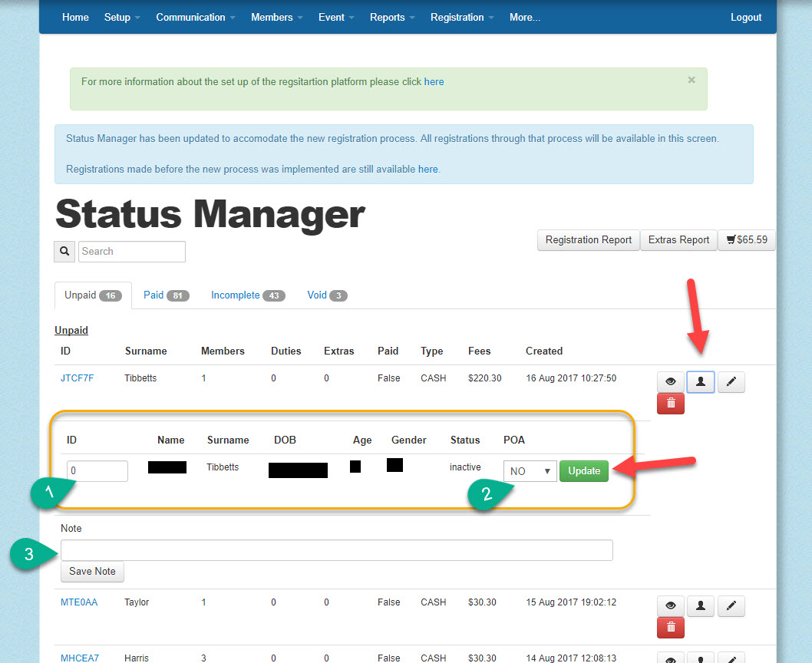Click the Created column header
The width and height of the screenshot is (812, 663).
click(543, 351)
